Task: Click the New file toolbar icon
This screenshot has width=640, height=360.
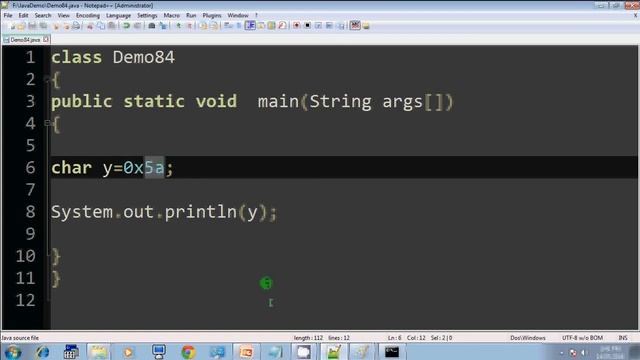Action: tap(12, 26)
